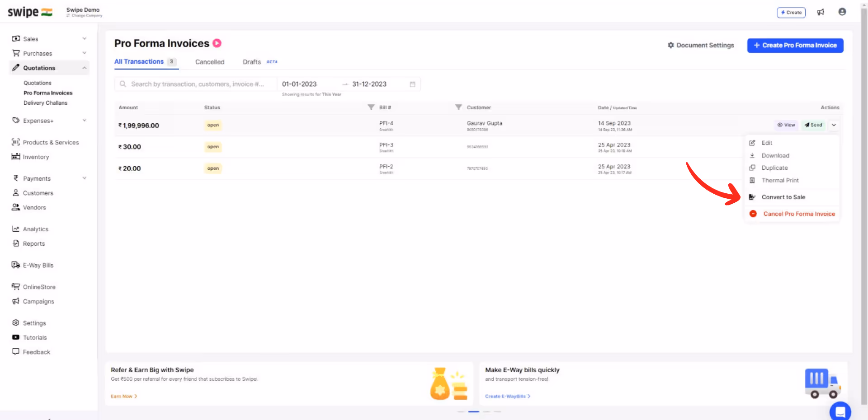Go to Products & Services
The height and width of the screenshot is (420, 868).
pos(51,142)
